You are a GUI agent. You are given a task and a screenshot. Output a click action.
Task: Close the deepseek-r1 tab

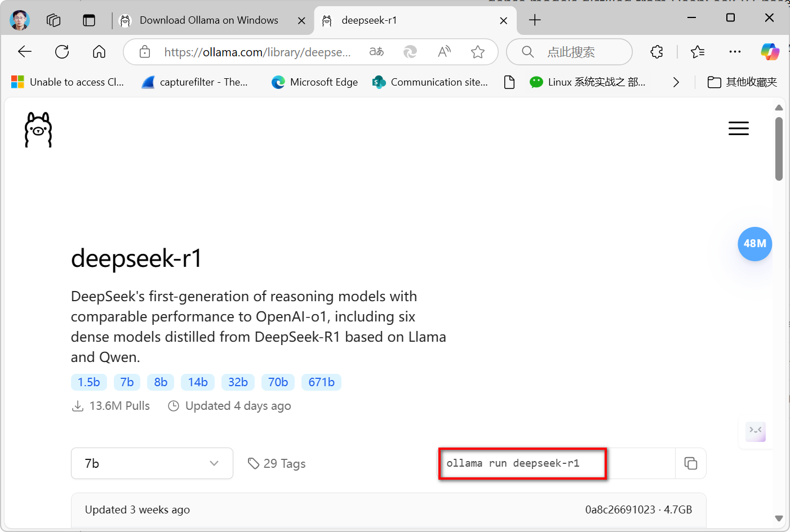coord(504,21)
